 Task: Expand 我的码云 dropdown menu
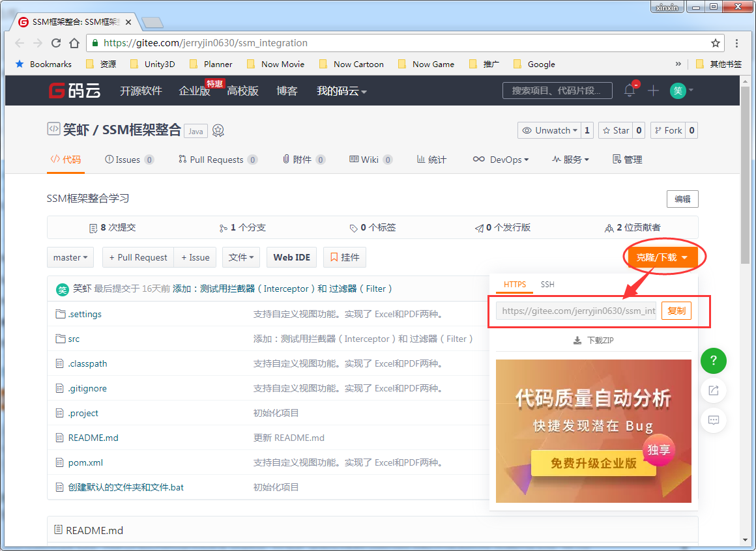[342, 91]
